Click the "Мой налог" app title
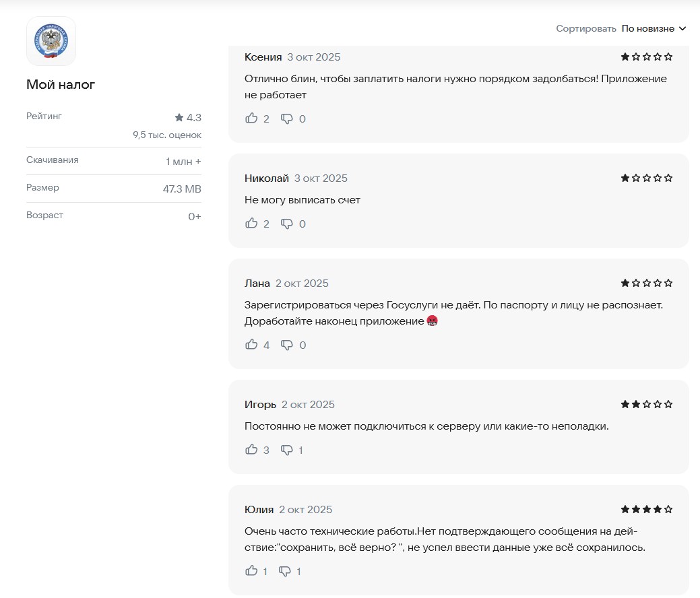This screenshot has height=598, width=700. point(61,85)
